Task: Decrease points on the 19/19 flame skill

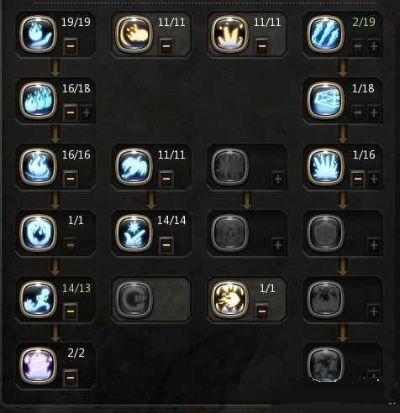Action: point(70,46)
